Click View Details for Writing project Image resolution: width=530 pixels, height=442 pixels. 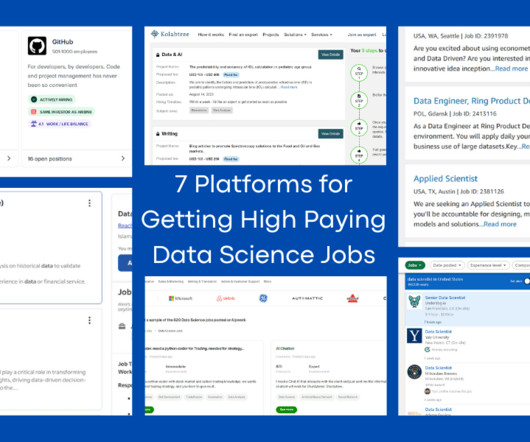(331, 134)
